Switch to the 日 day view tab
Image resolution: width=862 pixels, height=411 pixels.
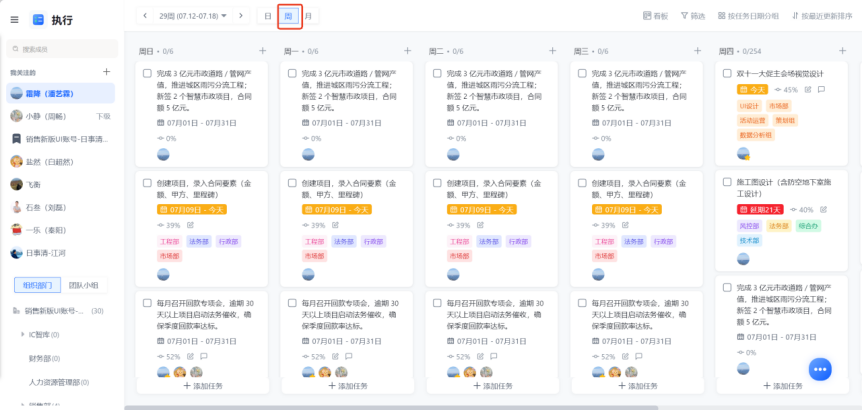click(x=268, y=16)
